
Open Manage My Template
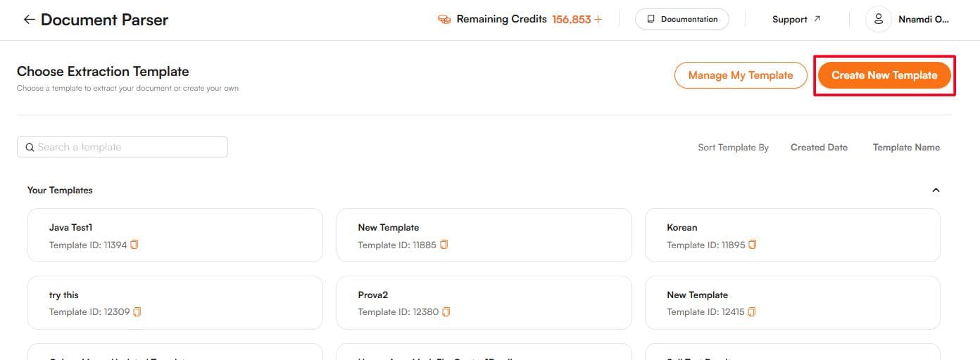(741, 75)
